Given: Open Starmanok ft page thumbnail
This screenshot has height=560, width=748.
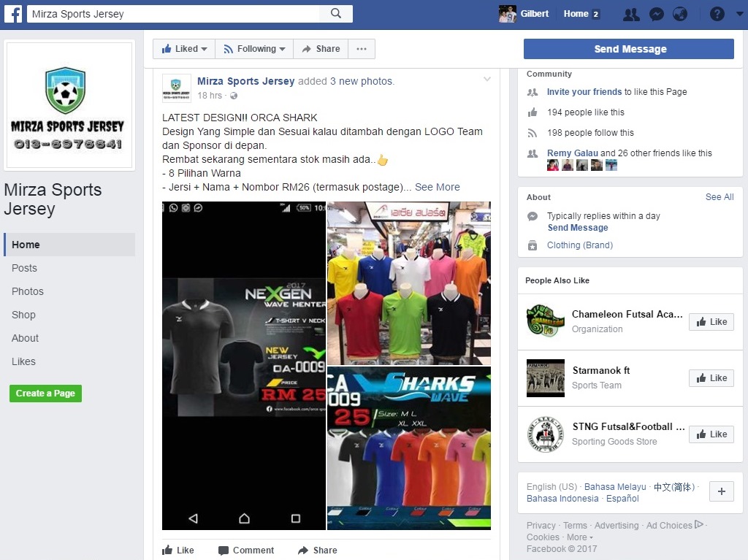Looking at the screenshot, I should (x=545, y=377).
